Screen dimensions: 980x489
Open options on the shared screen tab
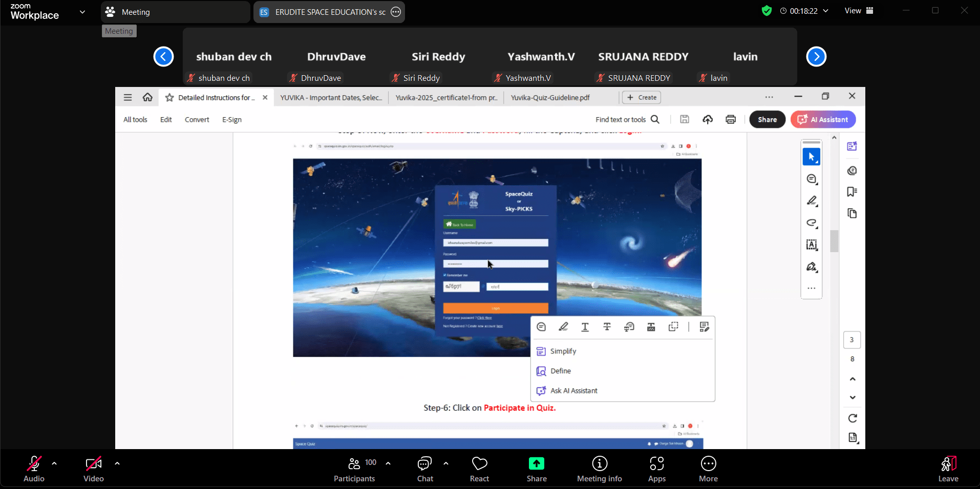pyautogui.click(x=396, y=12)
